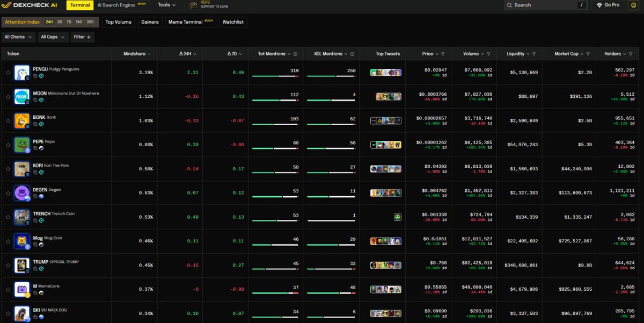The width and height of the screenshot is (644, 323).
Task: Show info tooltip for KOL Mentions
Action: pyautogui.click(x=352, y=54)
